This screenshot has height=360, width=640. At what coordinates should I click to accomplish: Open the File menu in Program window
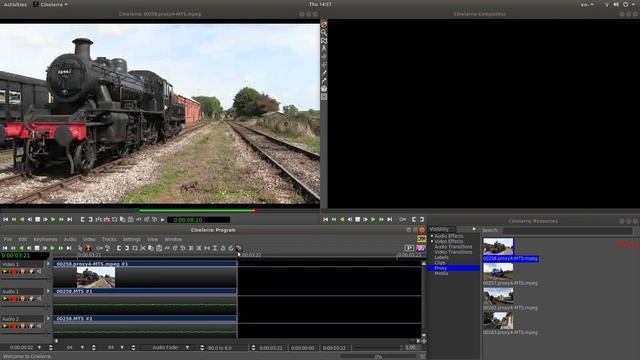coord(8,239)
